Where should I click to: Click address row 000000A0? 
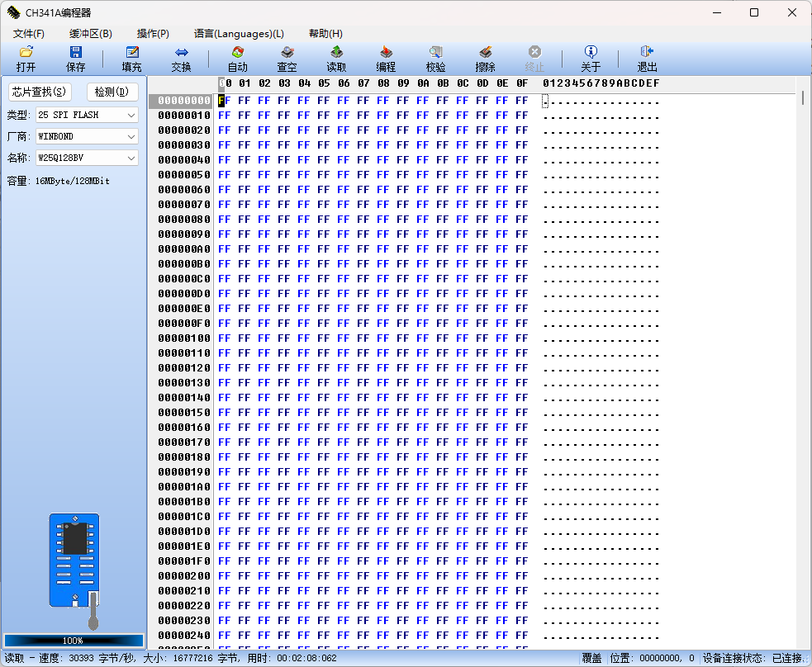(184, 249)
